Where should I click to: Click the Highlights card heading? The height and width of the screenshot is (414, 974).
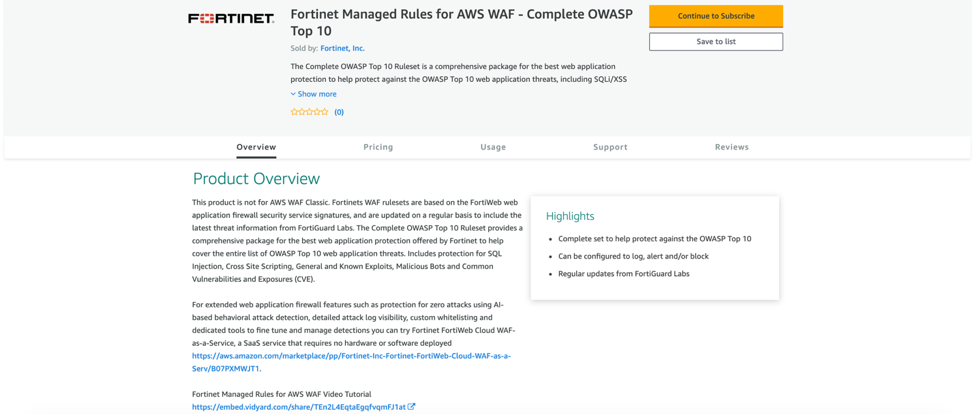[570, 216]
